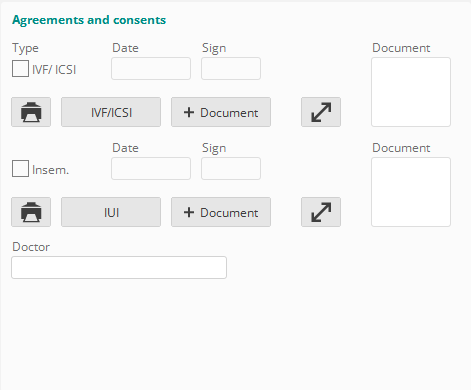Focus the Date field for IVF/ ICSI
The width and height of the screenshot is (471, 390).
[151, 68]
